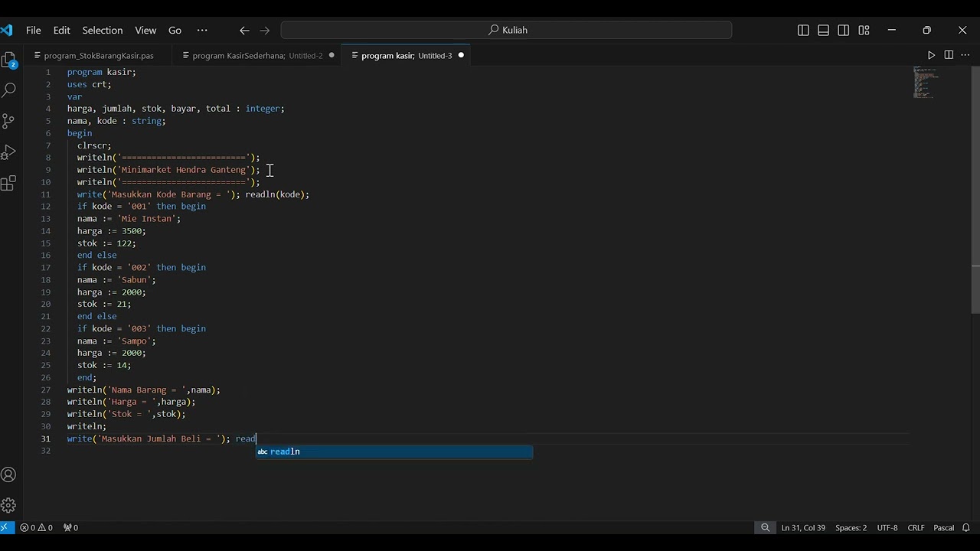Click 'nama, kode : string;' line
Viewport: 980px width, 551px height.
point(116,121)
